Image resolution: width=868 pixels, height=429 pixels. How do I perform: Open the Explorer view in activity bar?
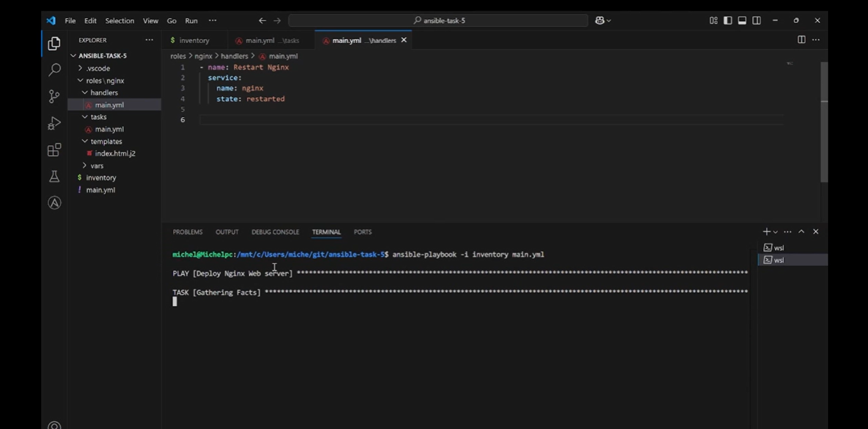point(54,44)
